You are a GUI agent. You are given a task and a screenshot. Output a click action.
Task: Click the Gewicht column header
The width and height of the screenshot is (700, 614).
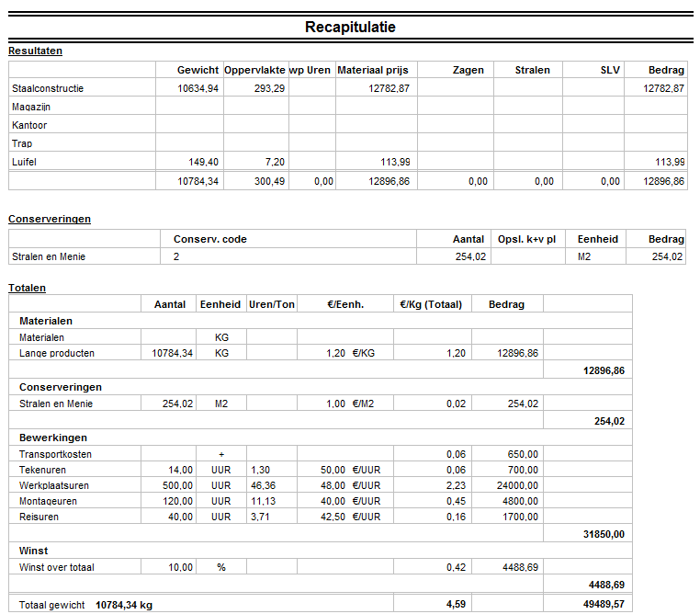pyautogui.click(x=198, y=70)
